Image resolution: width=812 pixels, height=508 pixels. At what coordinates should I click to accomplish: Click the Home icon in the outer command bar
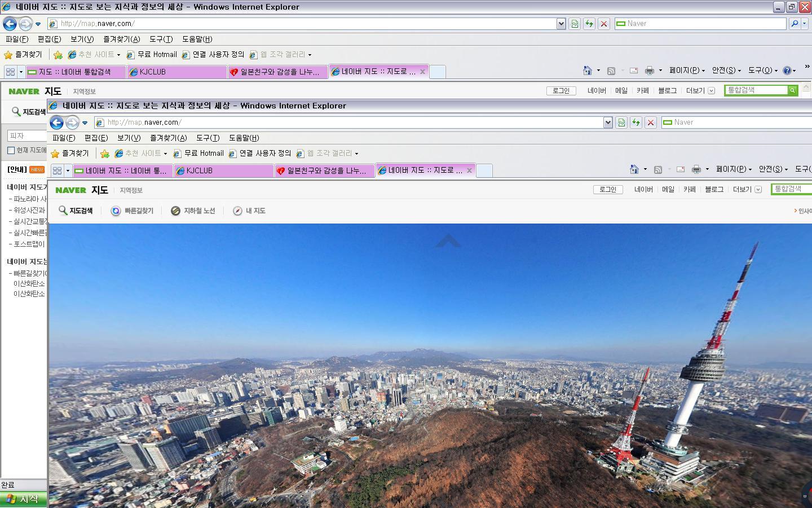[x=587, y=71]
